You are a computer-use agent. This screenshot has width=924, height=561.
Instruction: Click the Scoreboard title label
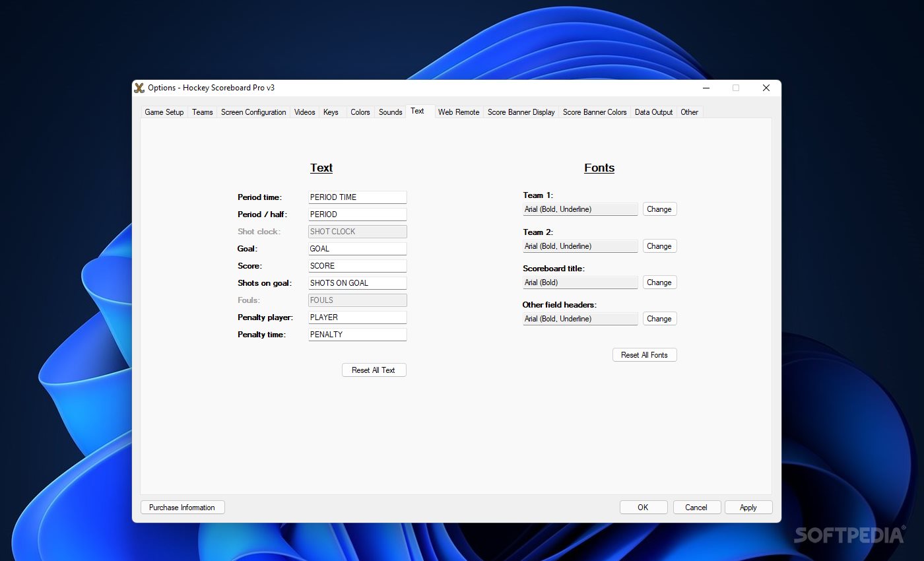tap(554, 269)
